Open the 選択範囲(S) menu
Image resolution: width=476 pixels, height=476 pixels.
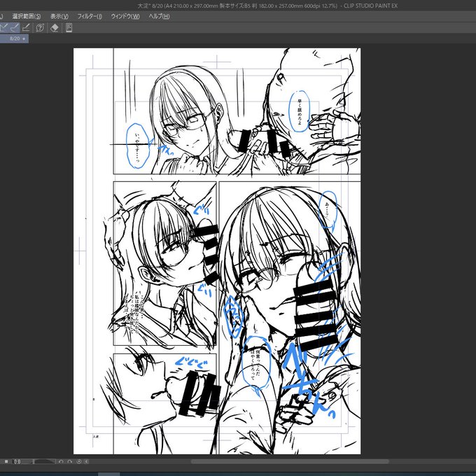[27, 16]
